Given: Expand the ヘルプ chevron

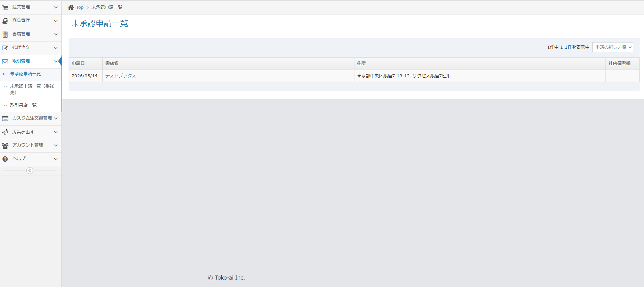Looking at the screenshot, I should tap(56, 159).
